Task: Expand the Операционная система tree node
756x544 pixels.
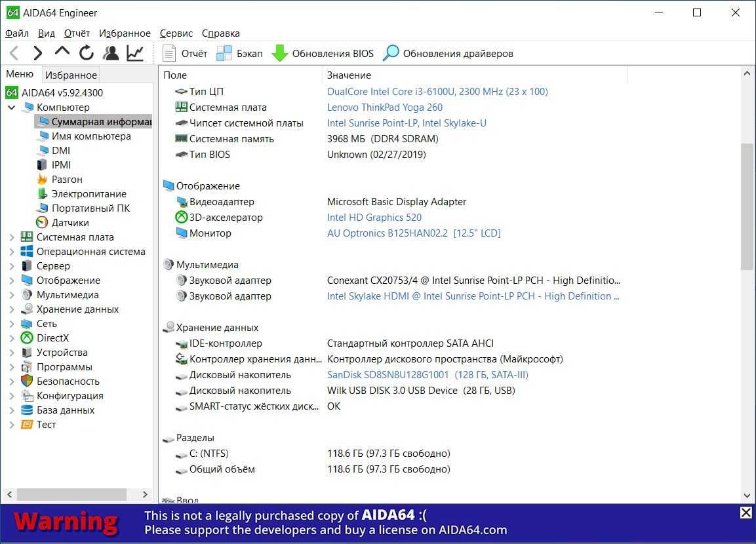Action: (12, 252)
